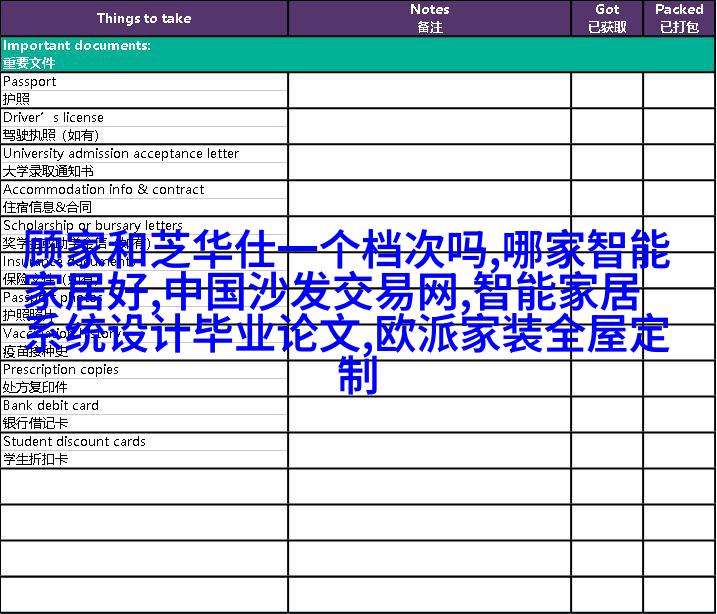Tick the Got cell for Accommodation info
The image size is (717, 614).
(607, 198)
